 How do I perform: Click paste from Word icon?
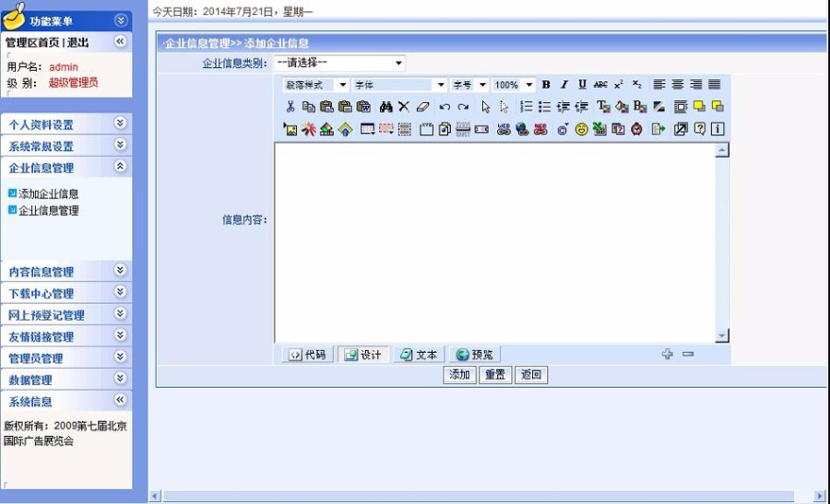[x=363, y=107]
